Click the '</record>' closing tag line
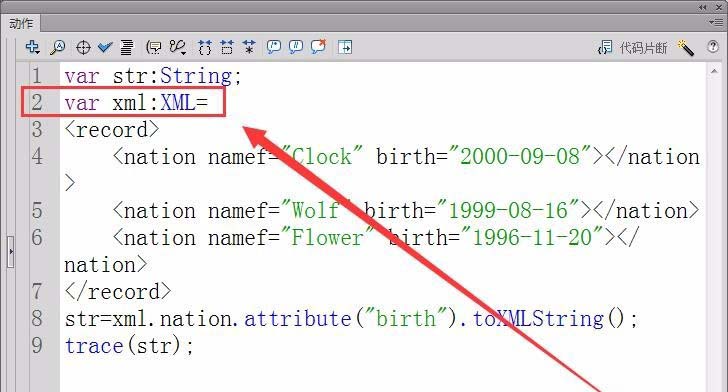Viewport: 728px width, 392px height. (x=118, y=292)
